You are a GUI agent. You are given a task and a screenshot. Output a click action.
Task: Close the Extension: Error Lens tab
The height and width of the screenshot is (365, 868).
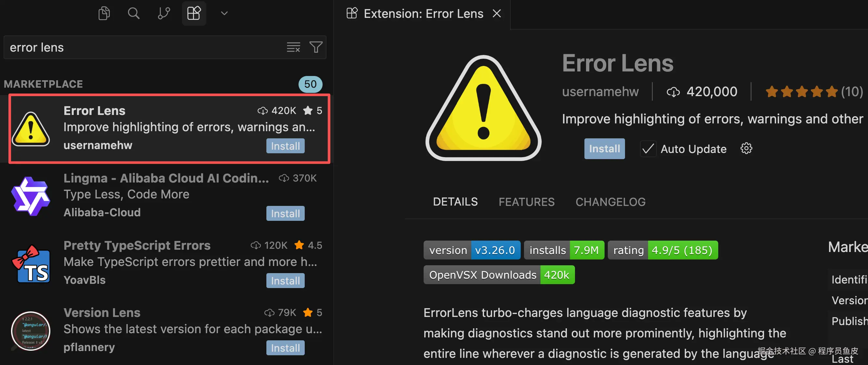(497, 13)
